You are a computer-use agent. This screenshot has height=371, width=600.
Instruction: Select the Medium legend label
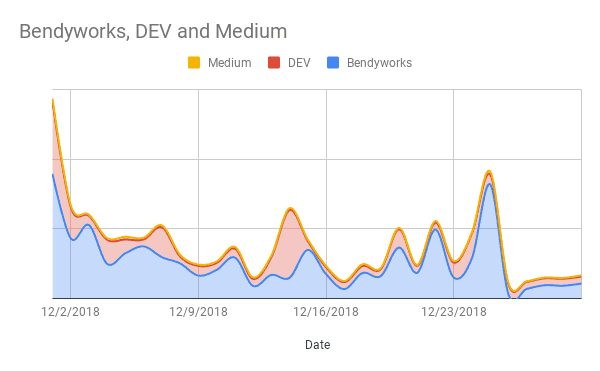(230, 63)
